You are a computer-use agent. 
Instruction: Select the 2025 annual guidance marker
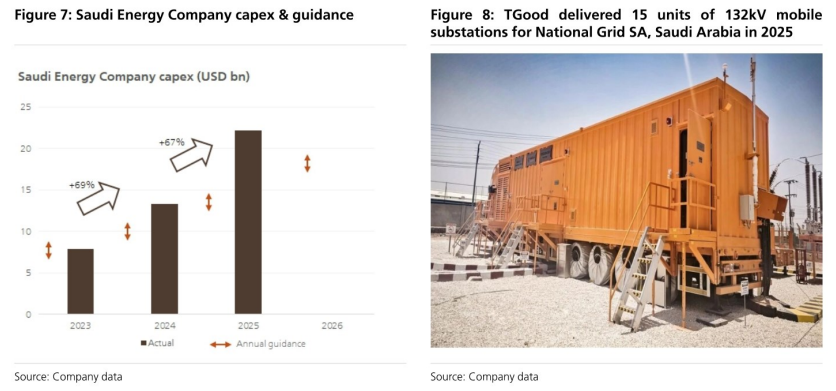[209, 202]
